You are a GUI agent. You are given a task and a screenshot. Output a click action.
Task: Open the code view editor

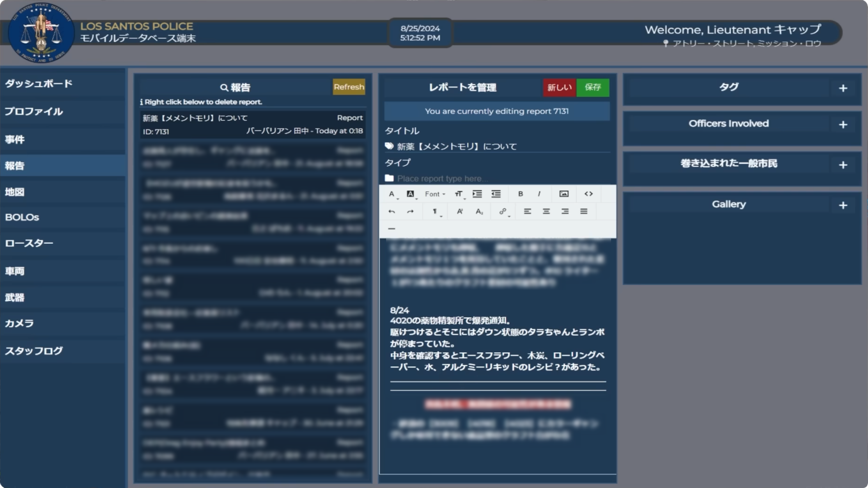(x=588, y=194)
